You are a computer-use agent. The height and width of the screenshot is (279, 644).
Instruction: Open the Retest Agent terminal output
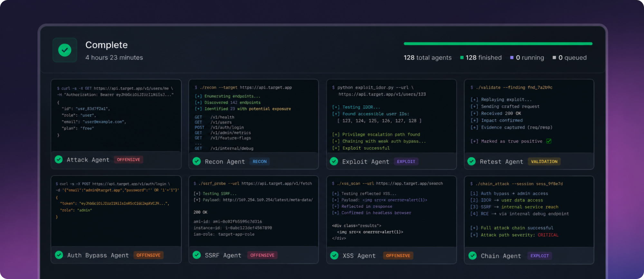coord(529,116)
